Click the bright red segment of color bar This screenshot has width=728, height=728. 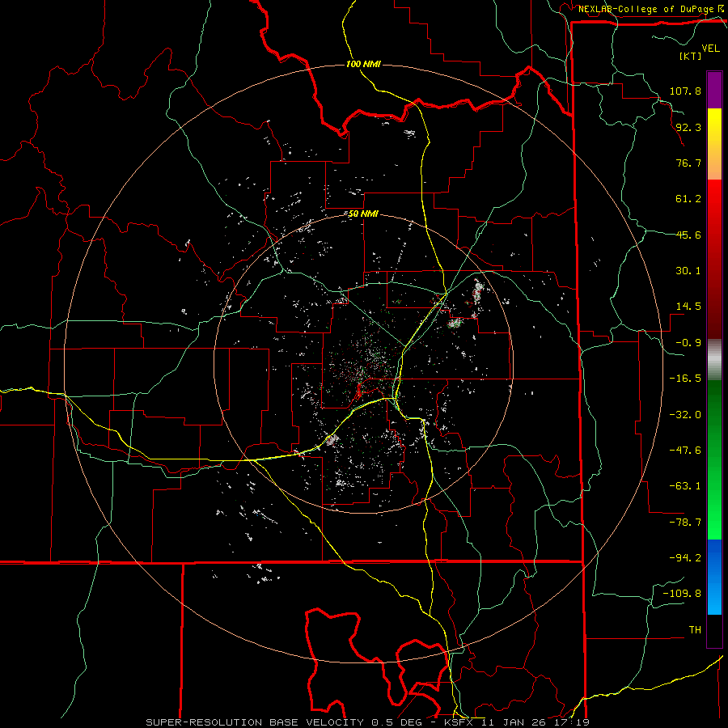coord(714,209)
